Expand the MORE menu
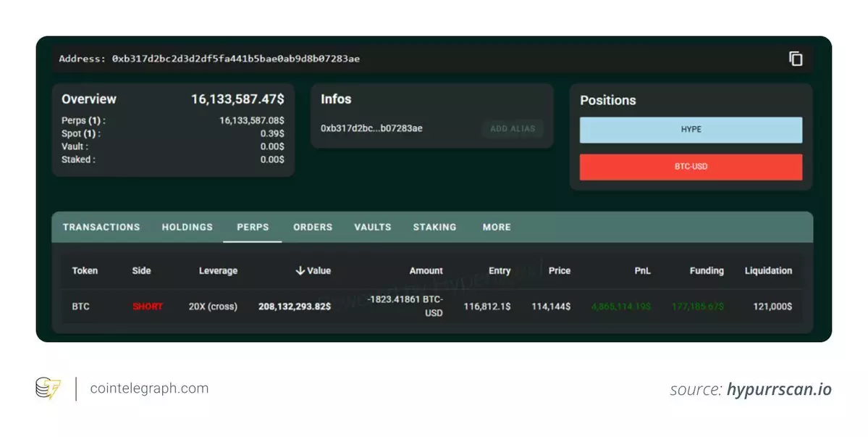The width and height of the screenshot is (868, 437). click(497, 227)
